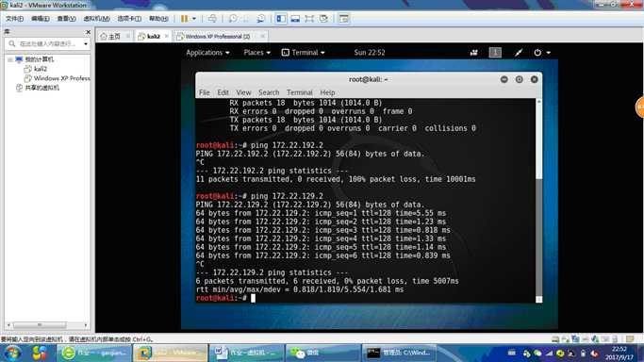The height and width of the screenshot is (362, 644).
Task: Open the Kali Applications menu
Action: (x=207, y=53)
